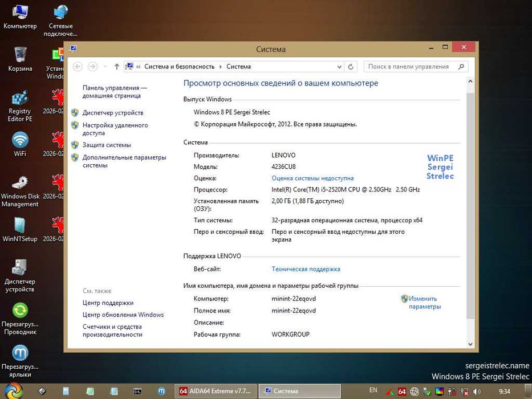Image resolution: width=532 pixels, height=399 pixels.
Task: Refresh the Система control panel page
Action: coord(351,67)
